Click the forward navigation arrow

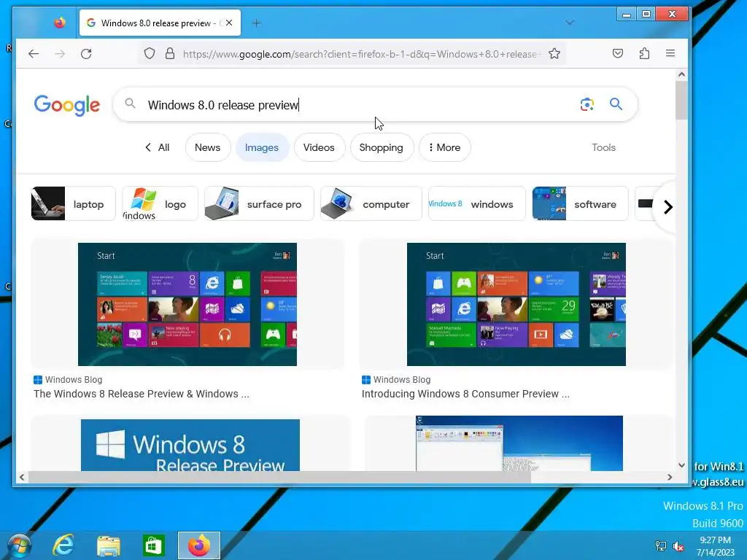click(60, 54)
